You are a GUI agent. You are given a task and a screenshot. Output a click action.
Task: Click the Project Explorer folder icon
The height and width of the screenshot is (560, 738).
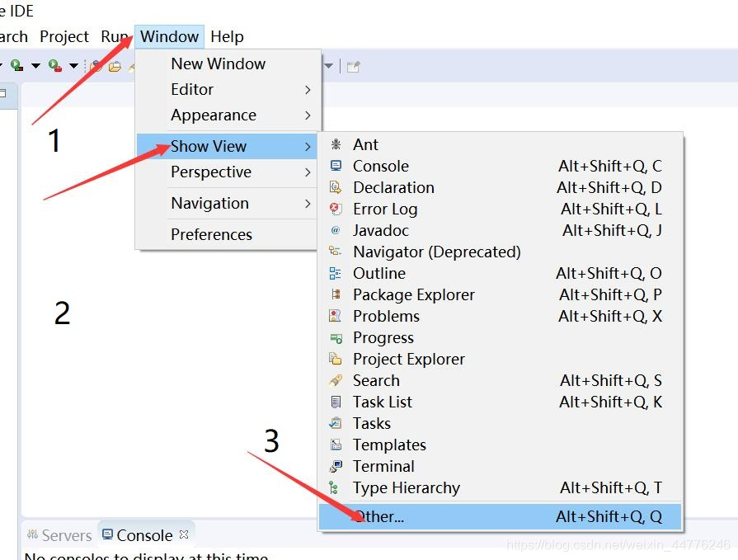click(335, 359)
